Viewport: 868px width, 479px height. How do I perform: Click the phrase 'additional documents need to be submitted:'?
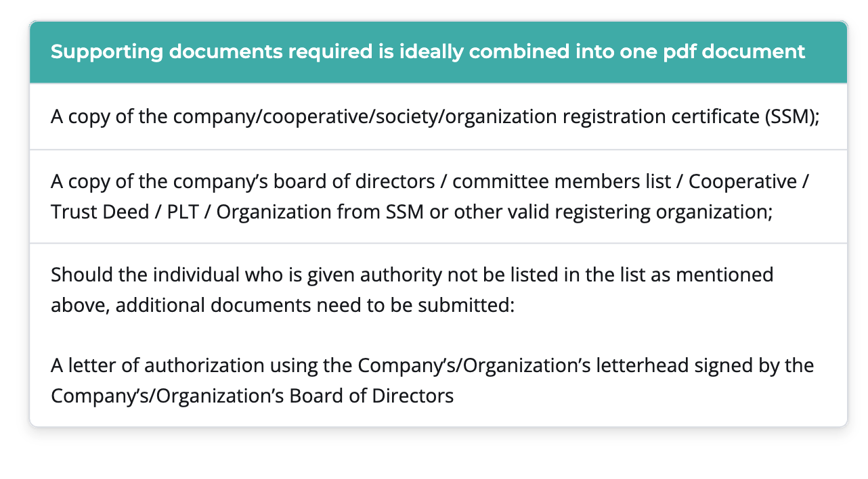(x=316, y=305)
